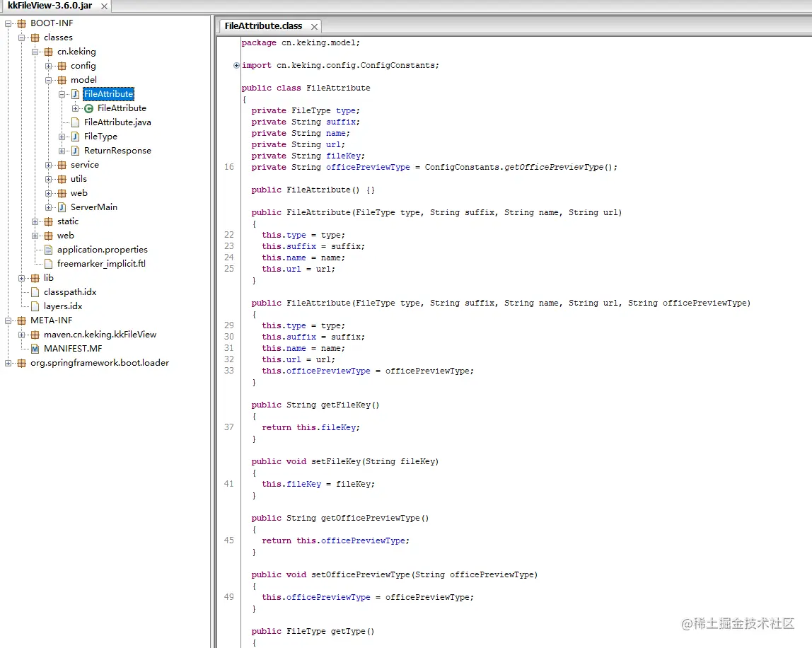
Task: Expand maven.cn.keking.kkFileView node
Action: tap(22, 335)
